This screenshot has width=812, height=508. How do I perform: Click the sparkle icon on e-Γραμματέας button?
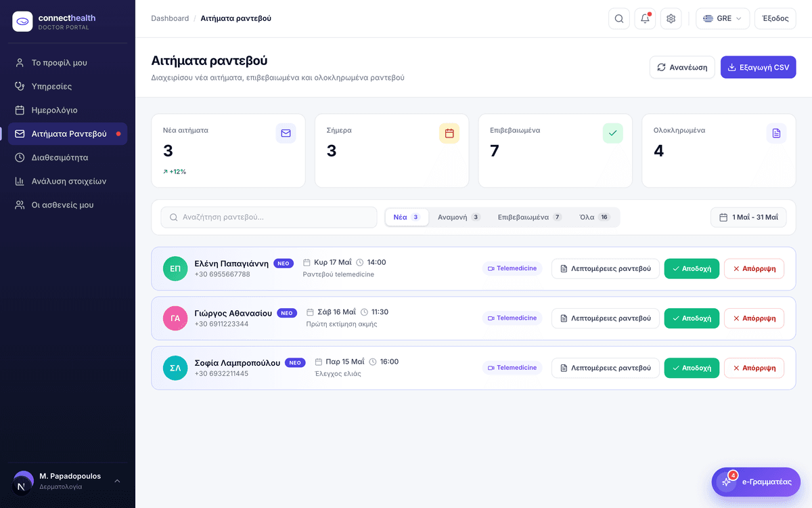pos(727,482)
